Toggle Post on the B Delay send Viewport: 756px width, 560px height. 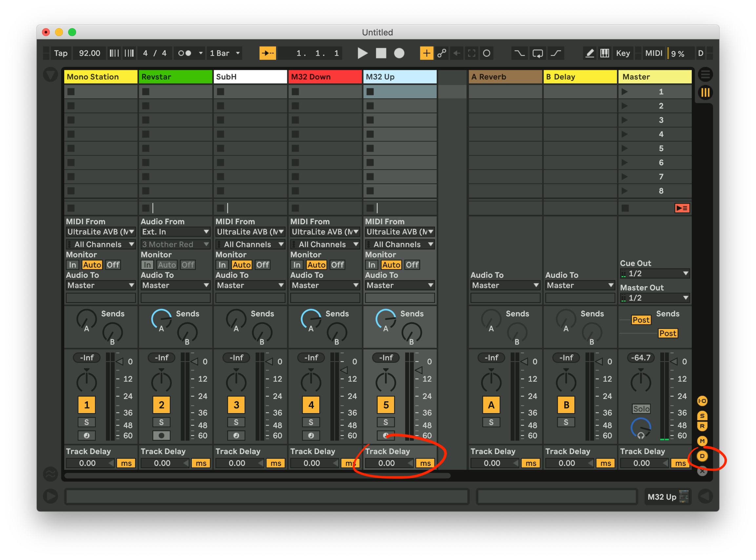pos(667,333)
